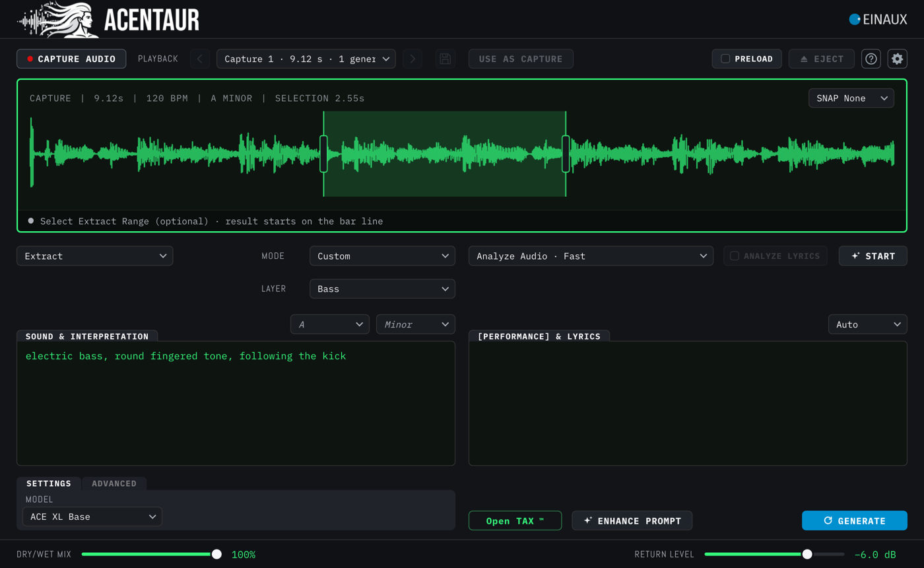Click the A MINOR capture info text
Screen dimensions: 924x568
pyautogui.click(x=232, y=98)
